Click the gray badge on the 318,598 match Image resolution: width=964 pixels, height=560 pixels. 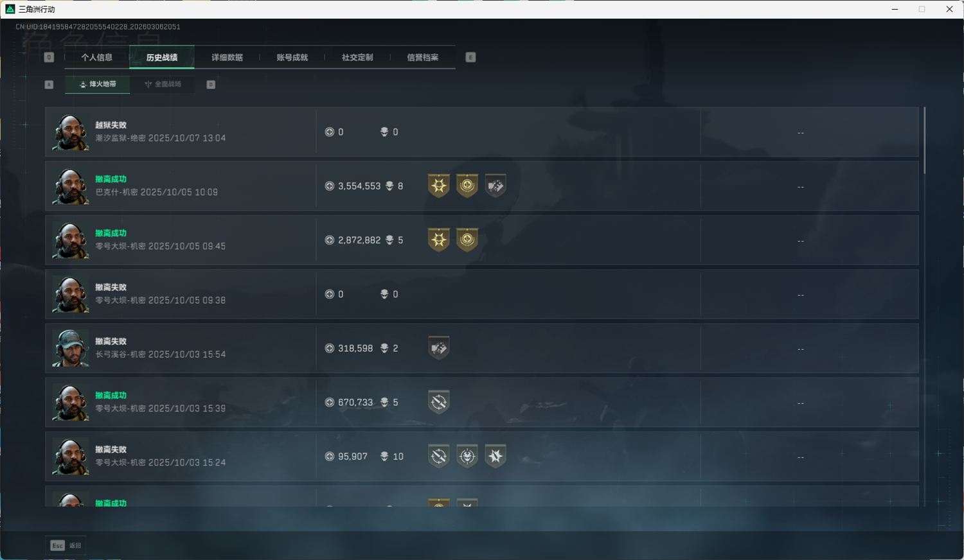click(439, 348)
